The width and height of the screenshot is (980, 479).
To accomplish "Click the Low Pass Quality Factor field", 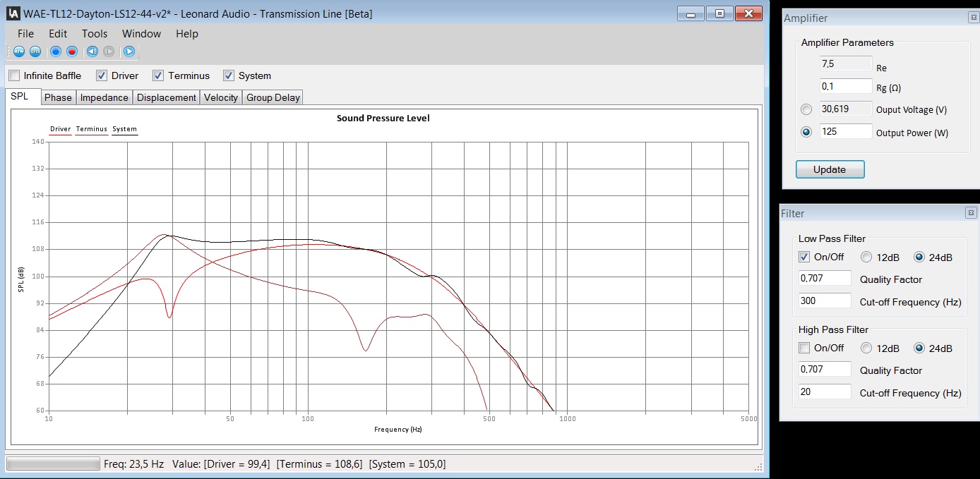I will coord(825,278).
